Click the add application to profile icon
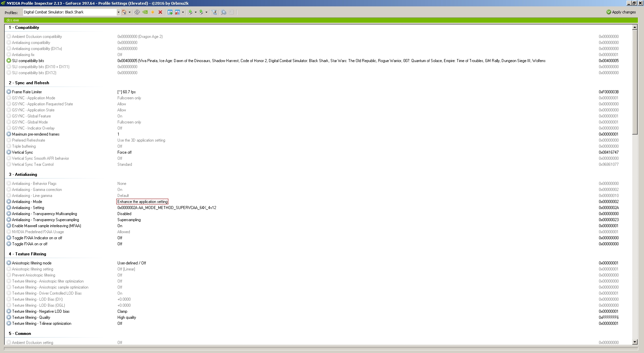Image resolution: width=644 pixels, height=353 pixels. [x=170, y=12]
